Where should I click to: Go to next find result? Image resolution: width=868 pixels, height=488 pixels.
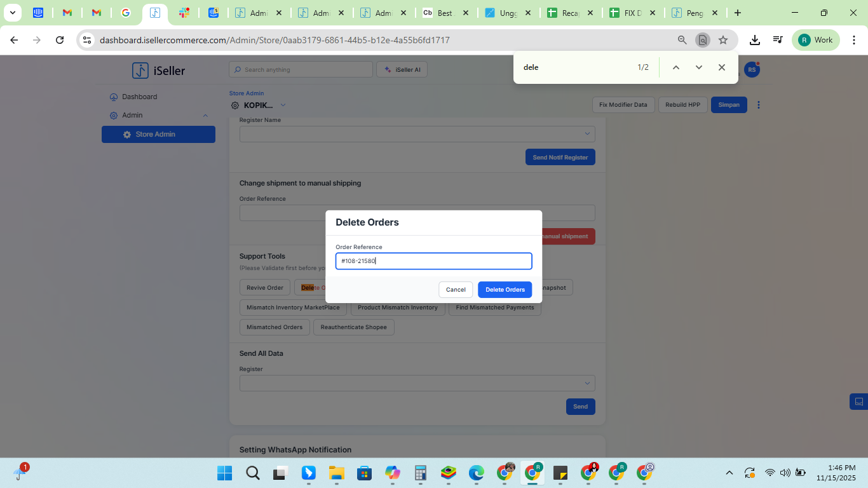click(698, 67)
